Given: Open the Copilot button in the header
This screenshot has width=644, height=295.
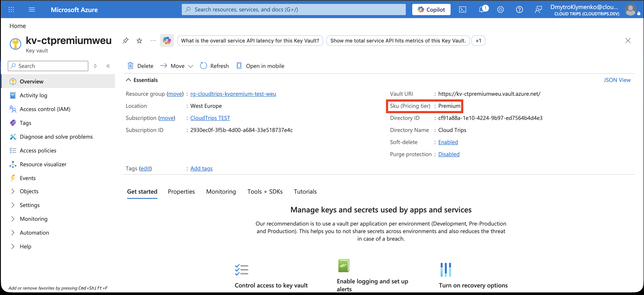Looking at the screenshot, I should click(x=431, y=9).
